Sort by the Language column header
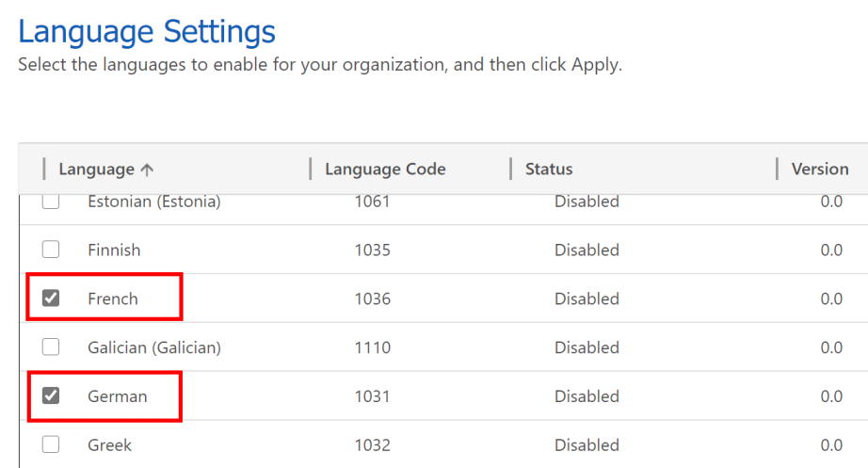868x468 pixels. (96, 169)
